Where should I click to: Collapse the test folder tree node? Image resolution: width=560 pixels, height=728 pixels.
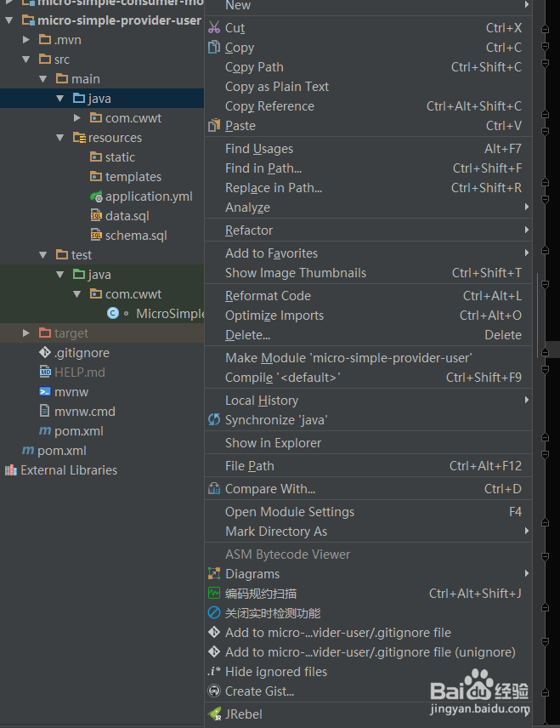pos(43,255)
